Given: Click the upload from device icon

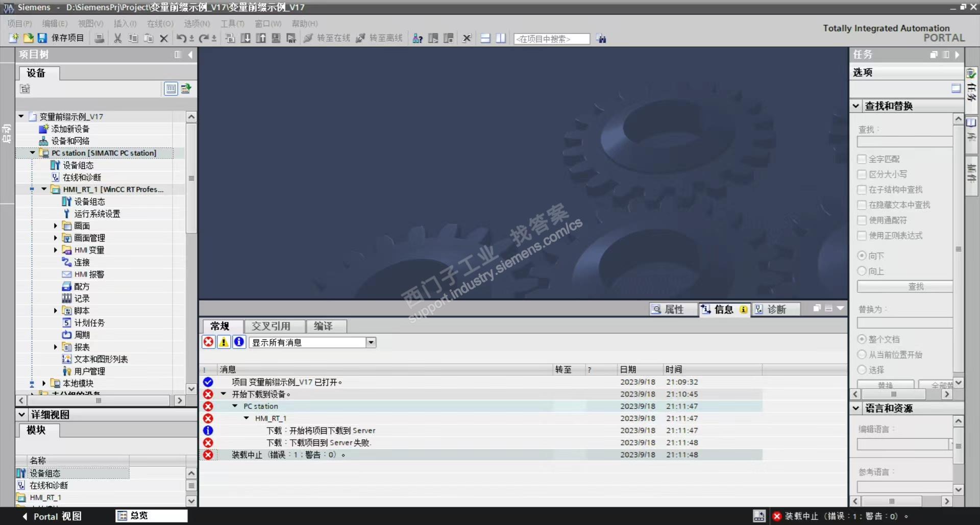Looking at the screenshot, I should [261, 38].
